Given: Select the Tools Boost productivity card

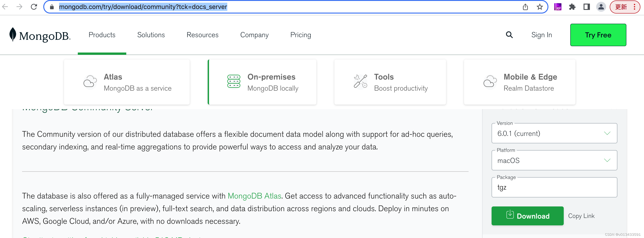Looking at the screenshot, I should [390, 82].
